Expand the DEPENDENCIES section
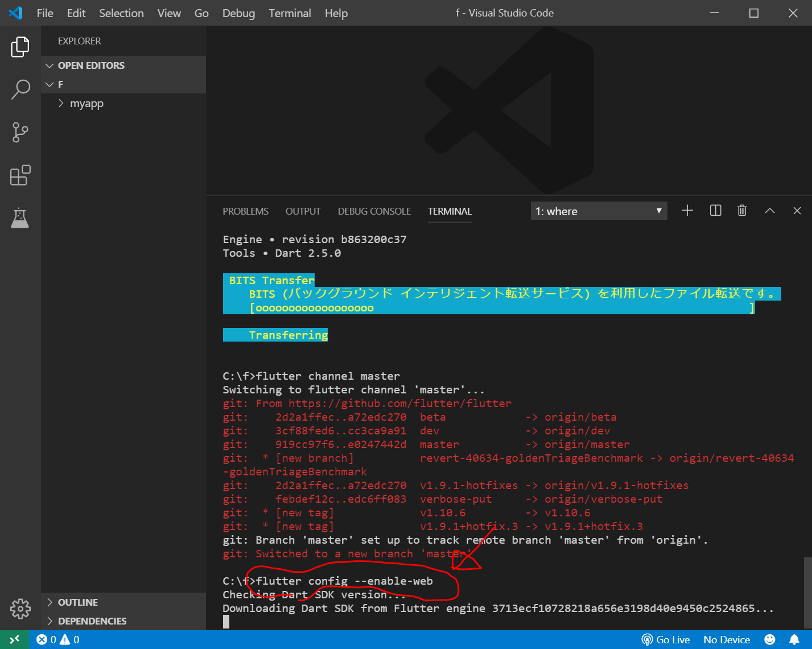 (92, 621)
